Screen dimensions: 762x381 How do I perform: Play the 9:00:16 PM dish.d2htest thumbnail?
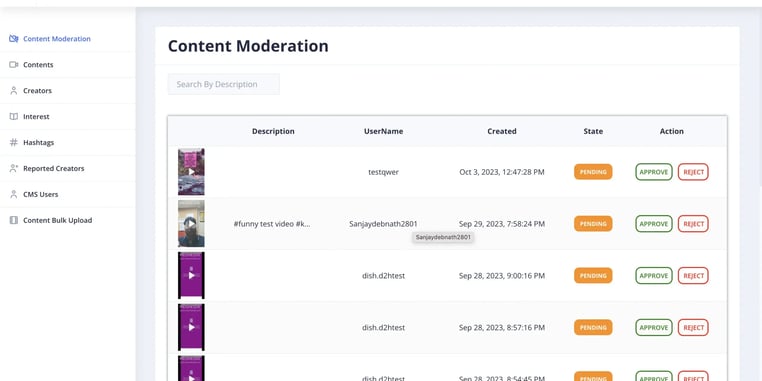(x=191, y=276)
